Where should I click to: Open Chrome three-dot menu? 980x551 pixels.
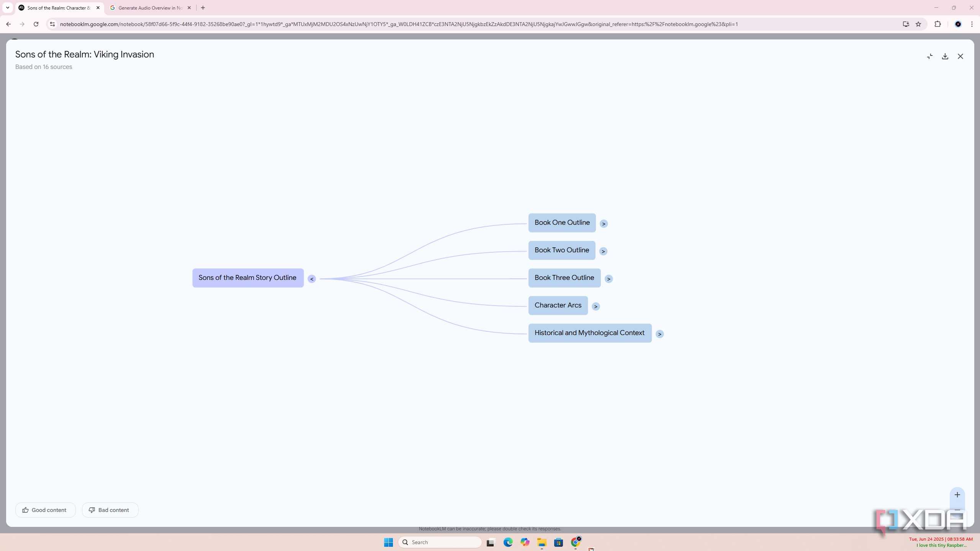[972, 24]
